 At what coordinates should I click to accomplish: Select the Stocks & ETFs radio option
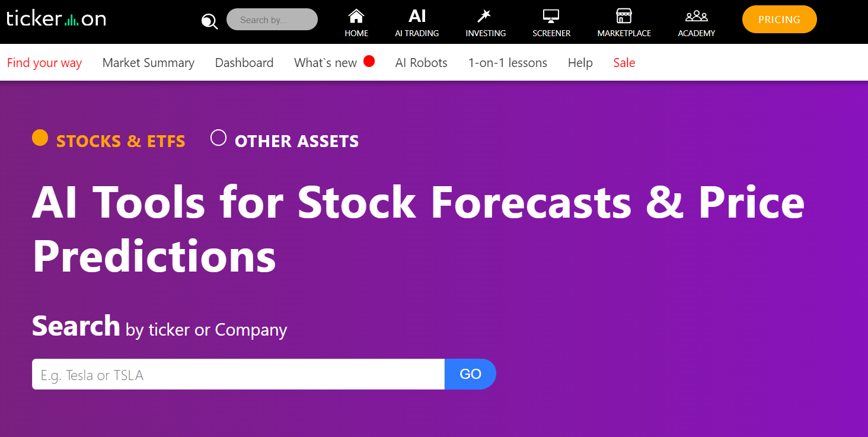coord(40,138)
